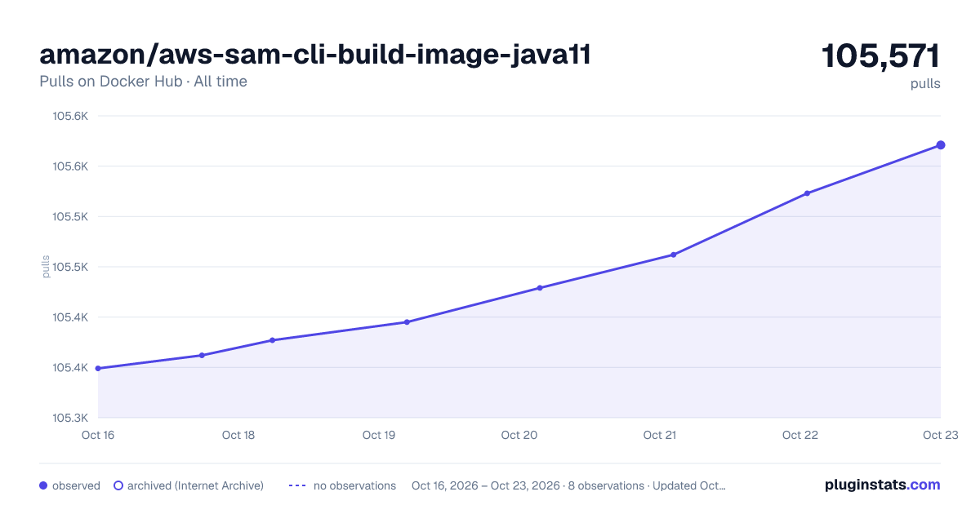980x514 pixels.
Task: Click the hollow 'archived' legend circle
Action: tap(118, 485)
